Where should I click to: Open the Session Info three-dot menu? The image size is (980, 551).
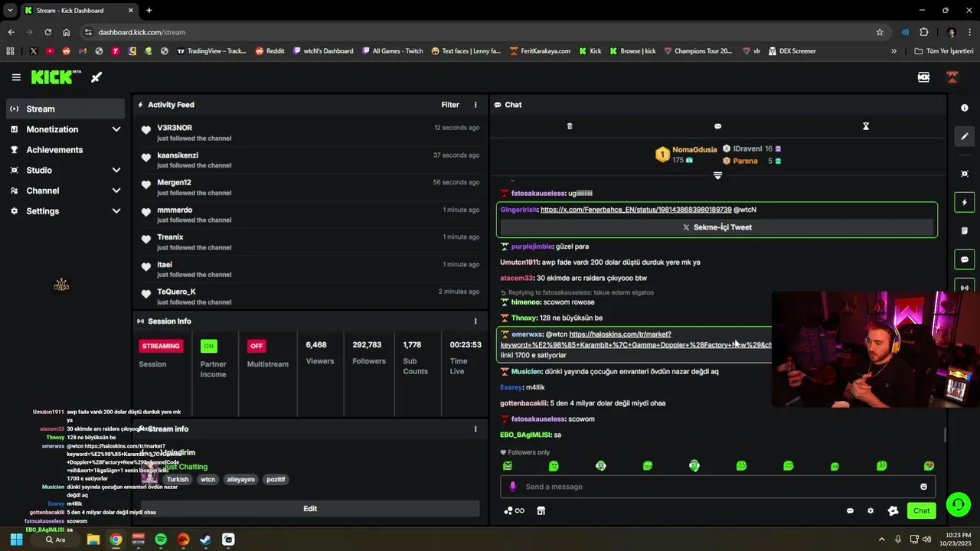coord(475,321)
